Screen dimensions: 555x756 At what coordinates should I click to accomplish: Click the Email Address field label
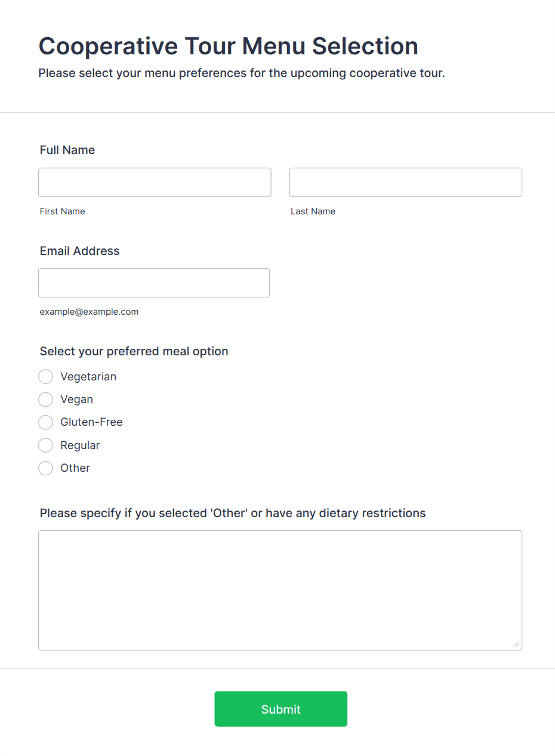click(x=79, y=251)
